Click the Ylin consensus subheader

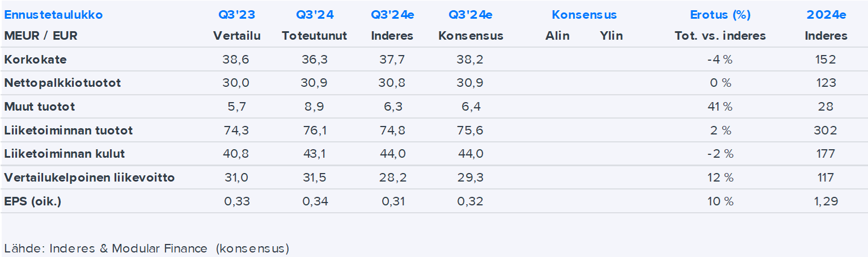(x=611, y=36)
